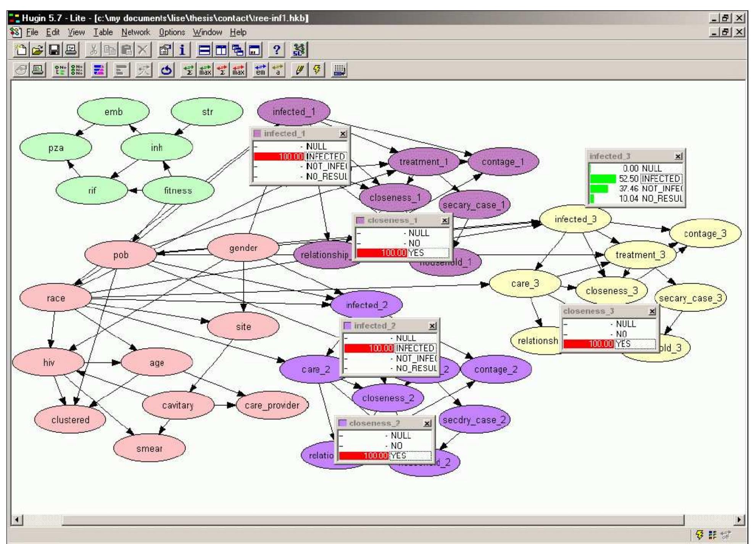Expand node list with the first green list icon

[x=60, y=70]
